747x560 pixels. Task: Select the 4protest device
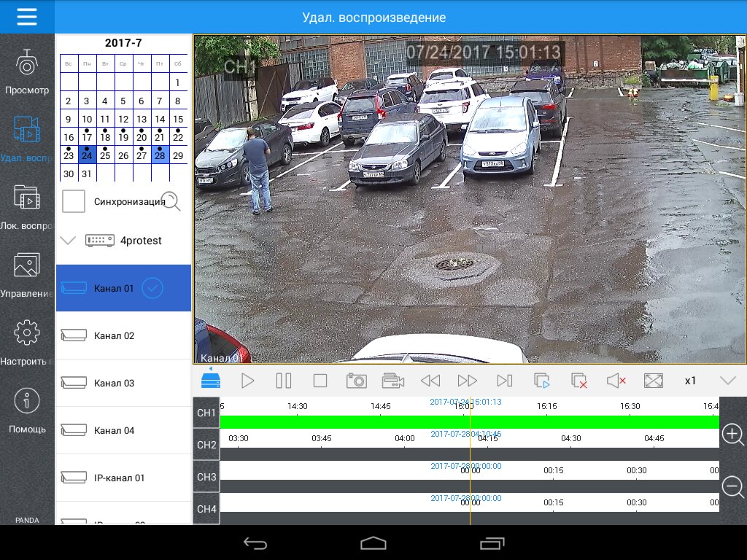click(123, 241)
